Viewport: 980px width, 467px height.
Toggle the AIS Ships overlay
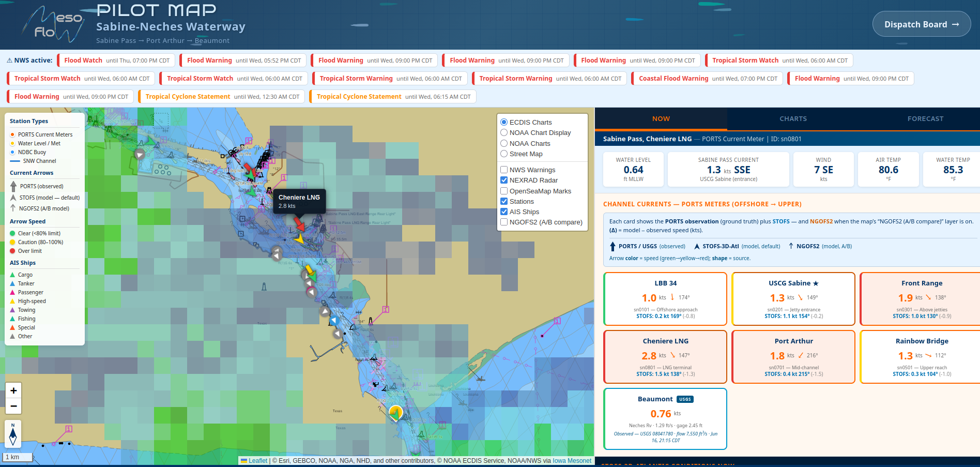click(x=504, y=212)
